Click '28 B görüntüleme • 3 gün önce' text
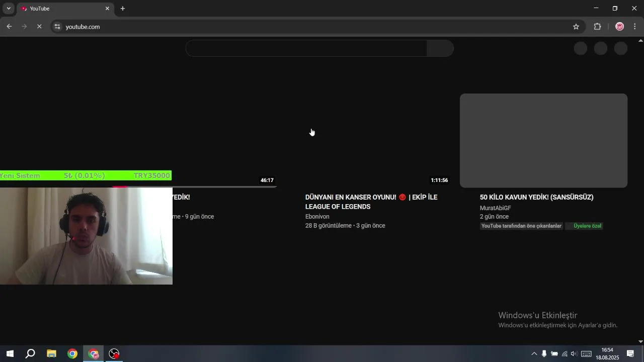The height and width of the screenshot is (362, 644). [x=345, y=226]
